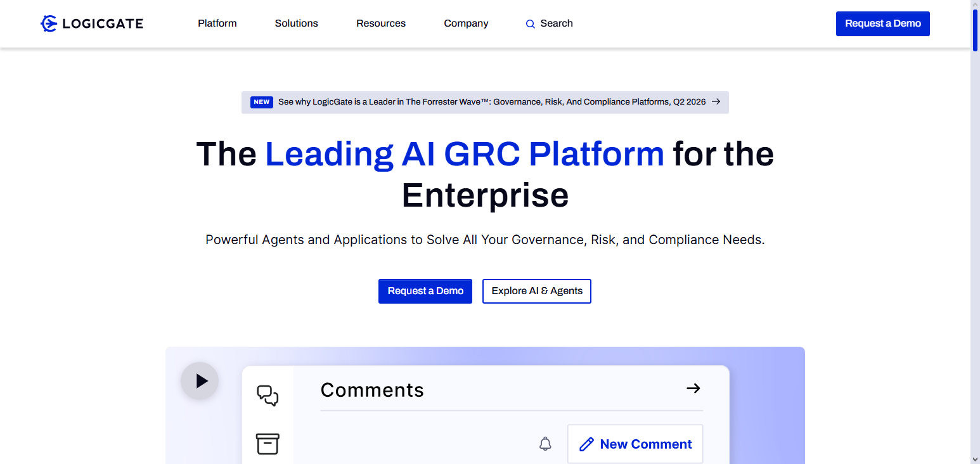Viewport: 980px width, 464px height.
Task: Click the pencil icon on New Comment
Action: 587,444
